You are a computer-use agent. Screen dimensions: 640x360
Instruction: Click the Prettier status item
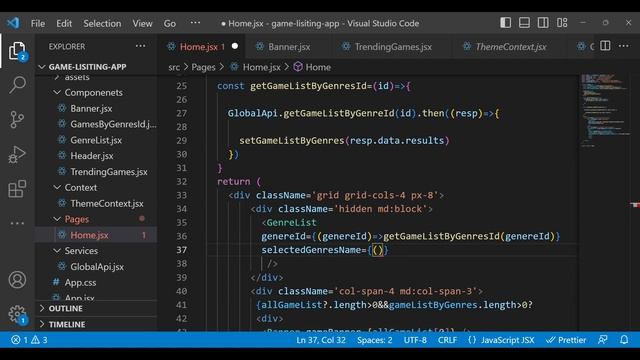(x=566, y=340)
